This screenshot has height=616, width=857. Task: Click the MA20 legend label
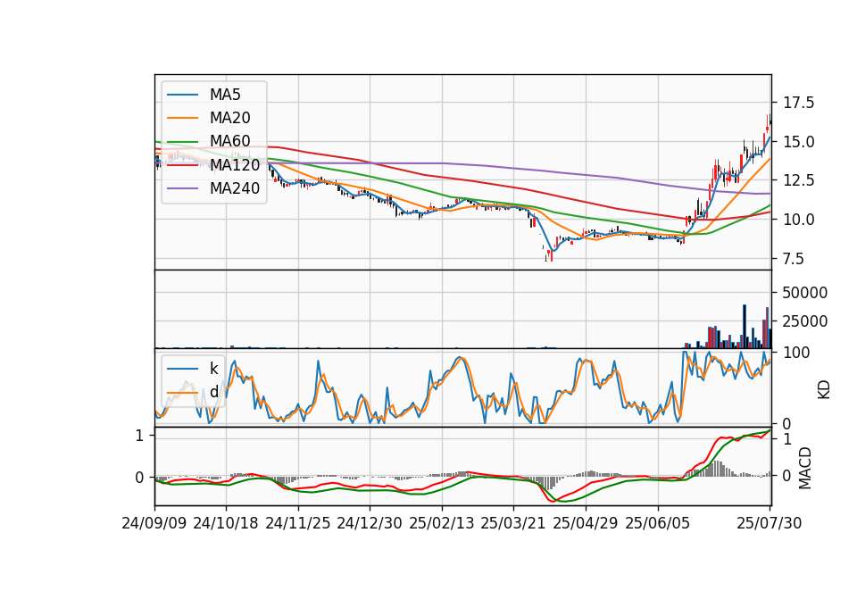pyautogui.click(x=229, y=118)
